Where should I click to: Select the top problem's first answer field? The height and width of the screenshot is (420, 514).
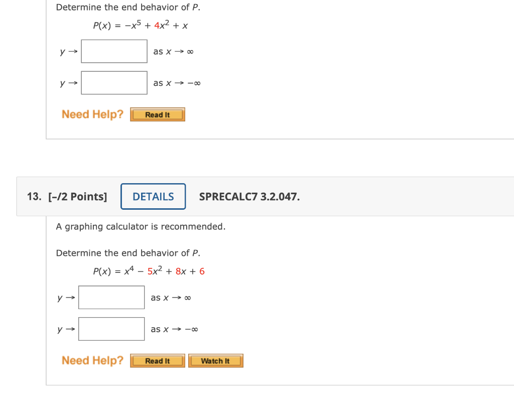click(x=114, y=51)
